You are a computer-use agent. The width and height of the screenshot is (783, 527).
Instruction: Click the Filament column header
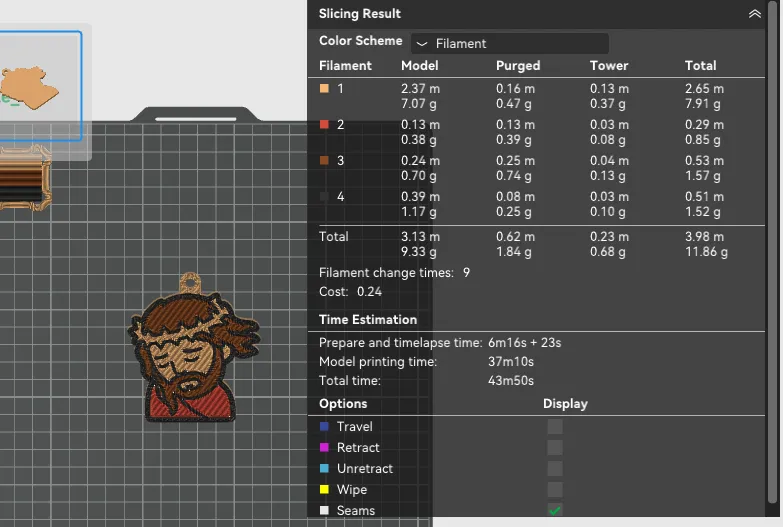click(346, 65)
